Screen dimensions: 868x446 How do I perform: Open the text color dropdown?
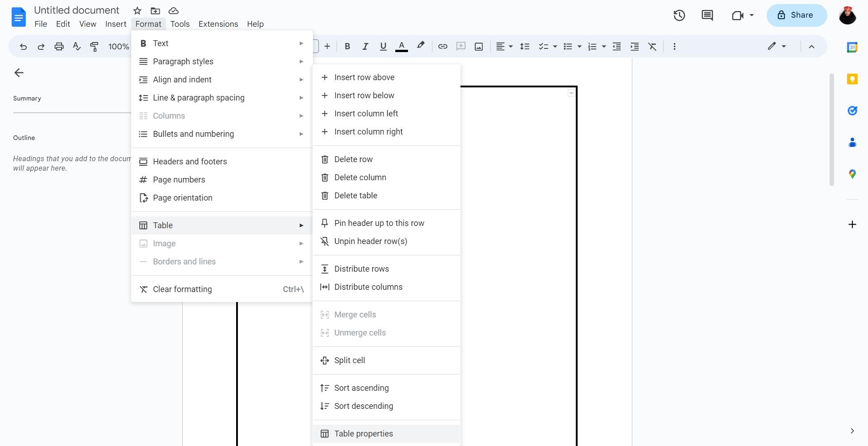coord(401,46)
